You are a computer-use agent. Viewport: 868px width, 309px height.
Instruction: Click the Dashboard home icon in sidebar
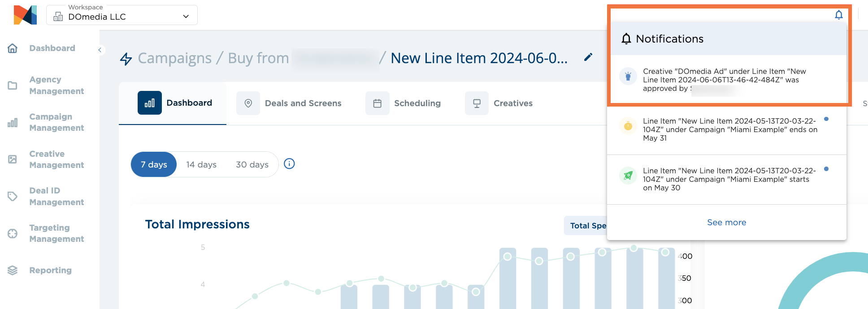13,48
